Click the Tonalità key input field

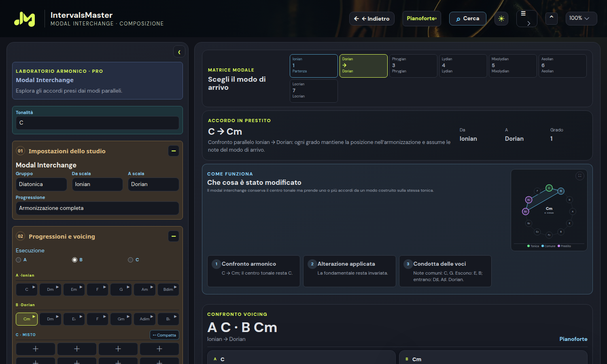click(97, 123)
